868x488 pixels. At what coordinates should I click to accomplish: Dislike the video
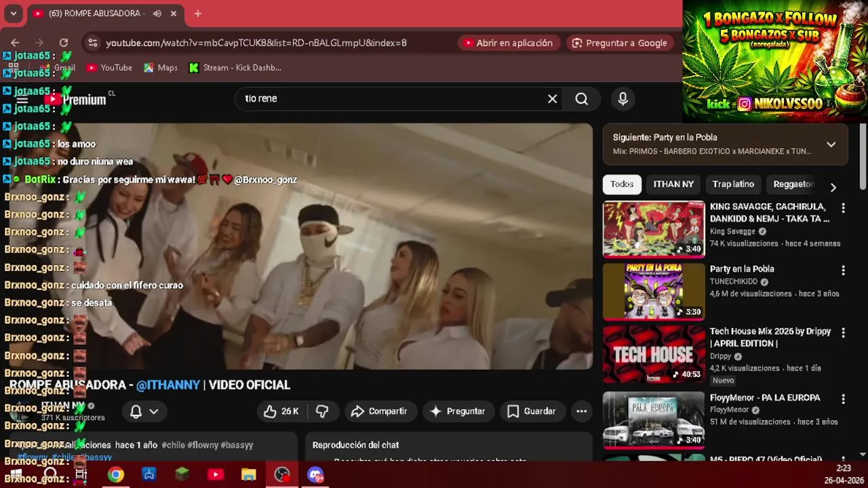[323, 411]
